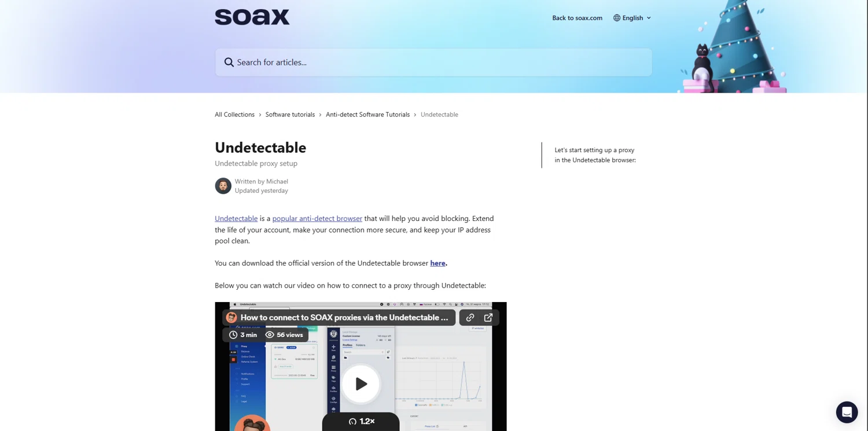Screen dimensions: 868x431
Task: Open video in new tab icon
Action: 488,318
